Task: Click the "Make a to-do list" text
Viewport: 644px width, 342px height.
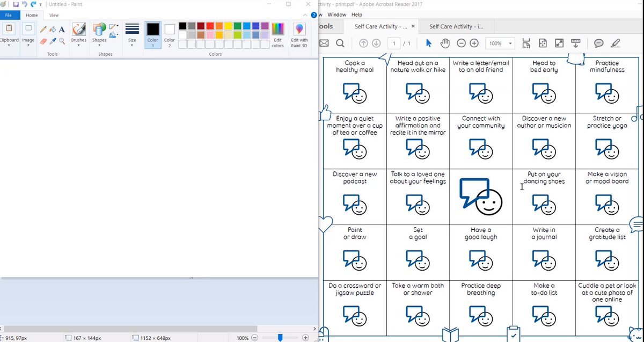Action: click(544, 289)
